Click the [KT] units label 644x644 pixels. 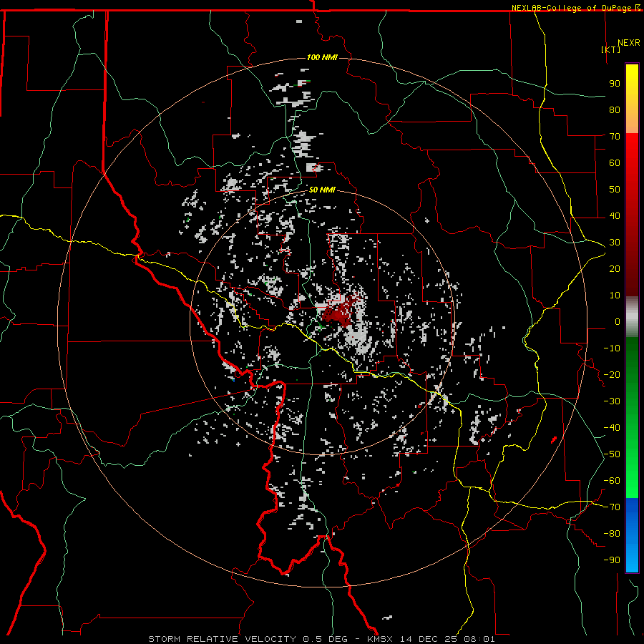(611, 49)
